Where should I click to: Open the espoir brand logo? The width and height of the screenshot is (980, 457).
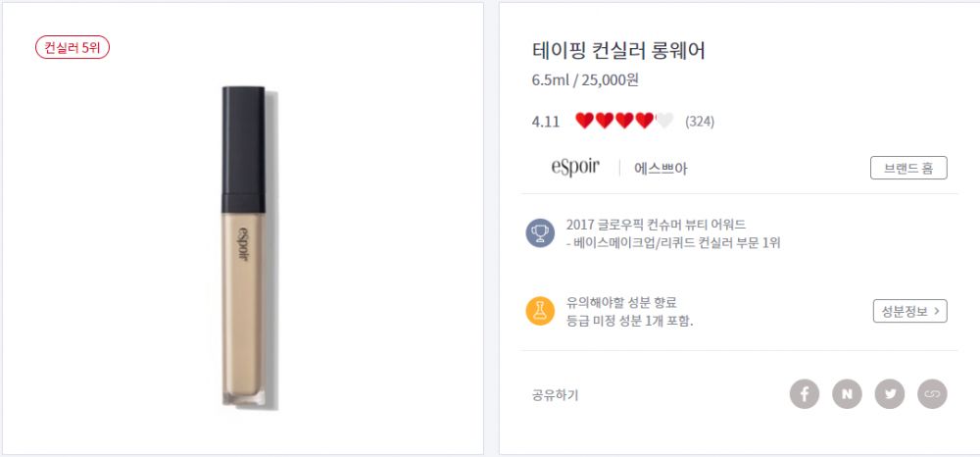(575, 168)
